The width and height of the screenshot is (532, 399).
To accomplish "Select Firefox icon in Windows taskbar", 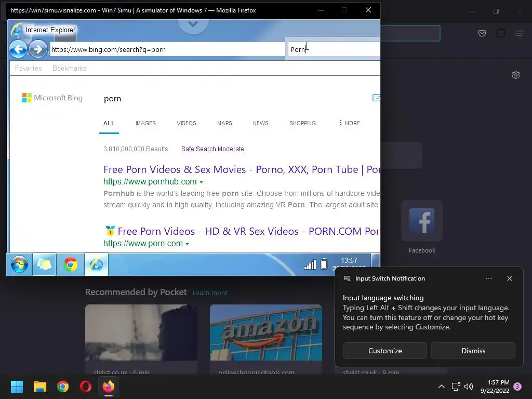I will point(109,387).
